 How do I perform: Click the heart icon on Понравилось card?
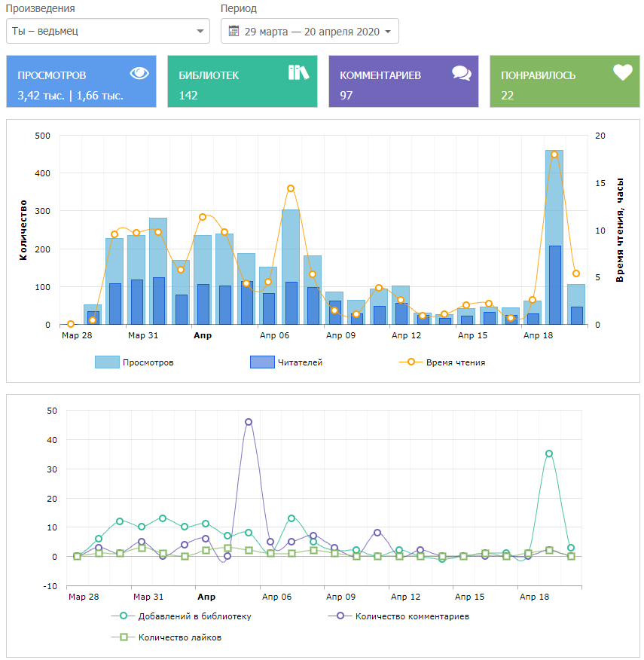pos(622,73)
